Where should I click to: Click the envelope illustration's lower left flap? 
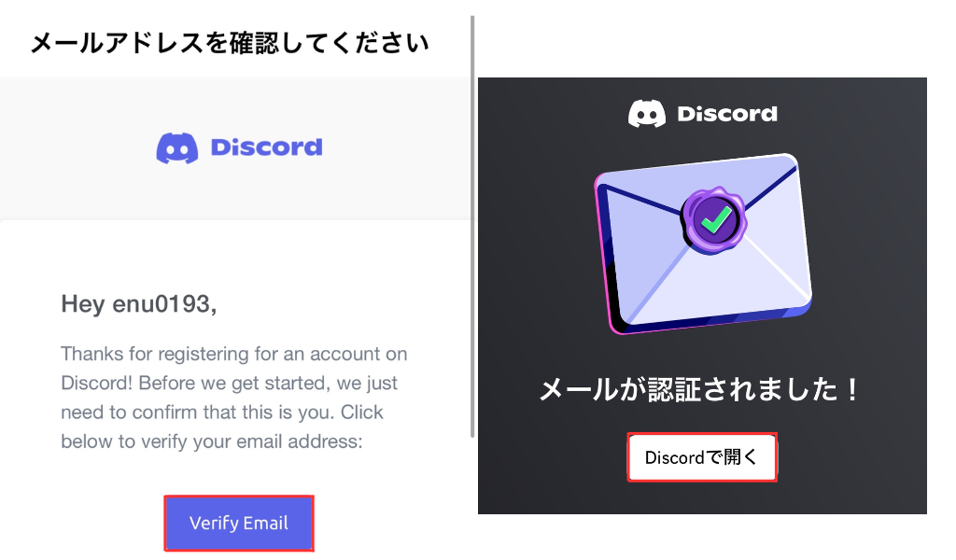click(x=646, y=274)
